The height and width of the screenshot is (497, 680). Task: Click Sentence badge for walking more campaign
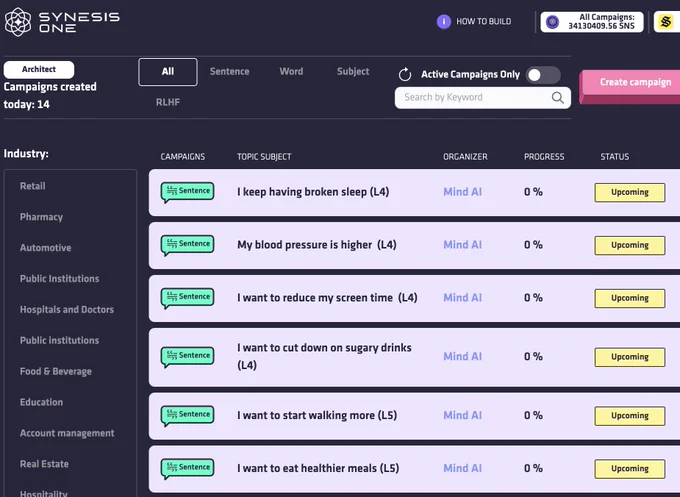(187, 415)
